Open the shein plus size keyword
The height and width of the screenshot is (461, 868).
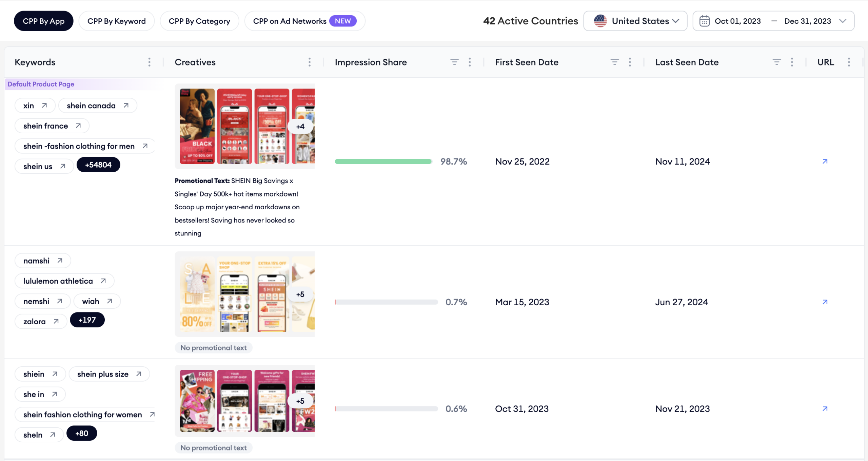coord(109,374)
